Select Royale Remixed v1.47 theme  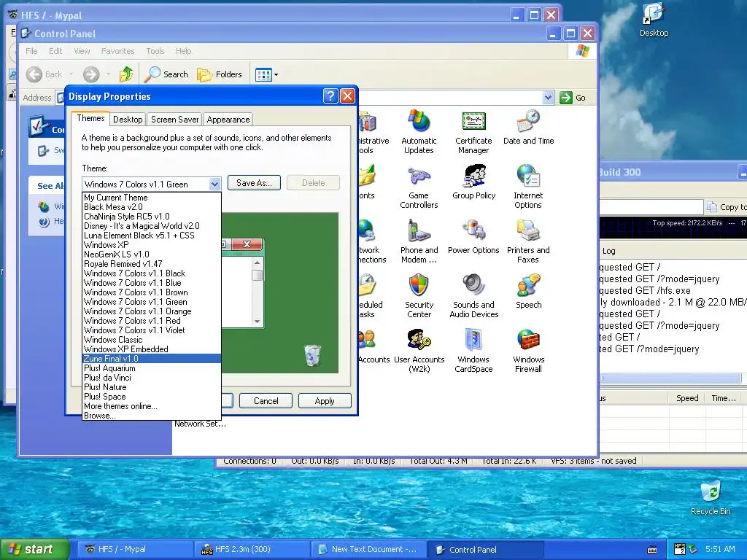pyautogui.click(x=152, y=264)
